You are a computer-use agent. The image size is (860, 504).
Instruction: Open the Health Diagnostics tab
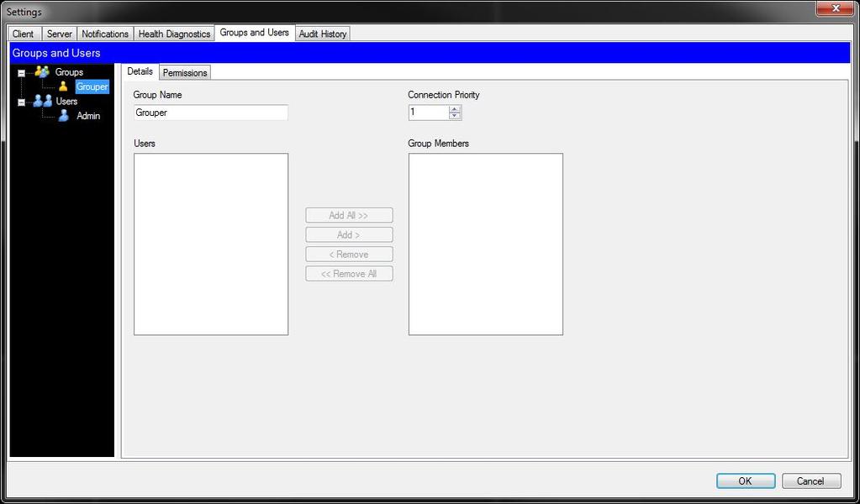174,34
